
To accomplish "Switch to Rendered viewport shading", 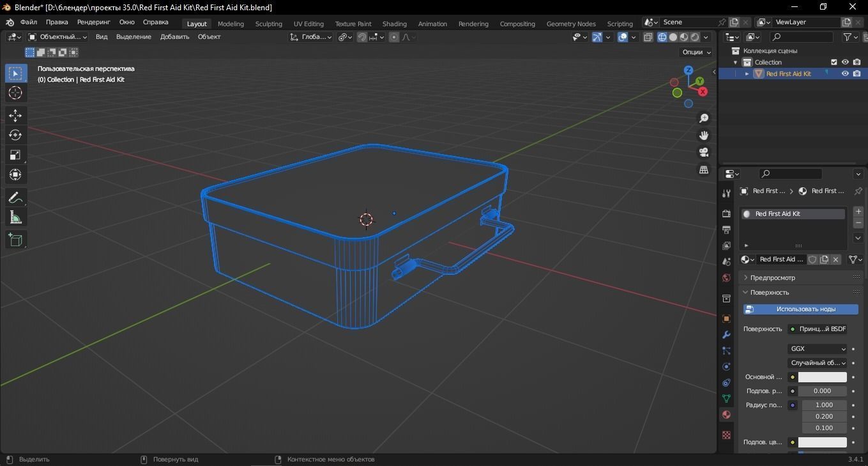I will tap(695, 37).
